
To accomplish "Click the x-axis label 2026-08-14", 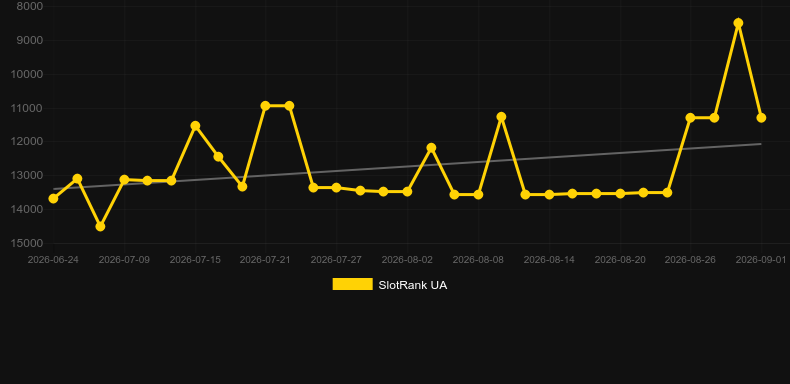I will tap(549, 260).
